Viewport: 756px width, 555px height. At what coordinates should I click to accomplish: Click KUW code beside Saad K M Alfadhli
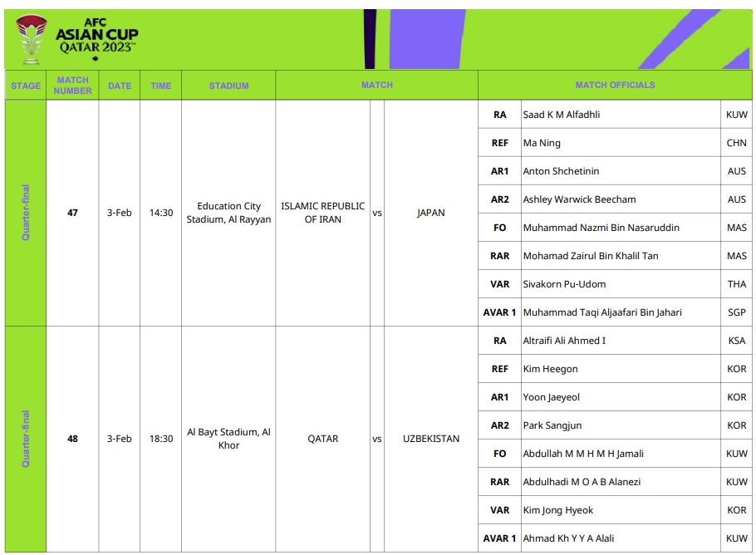[737, 115]
